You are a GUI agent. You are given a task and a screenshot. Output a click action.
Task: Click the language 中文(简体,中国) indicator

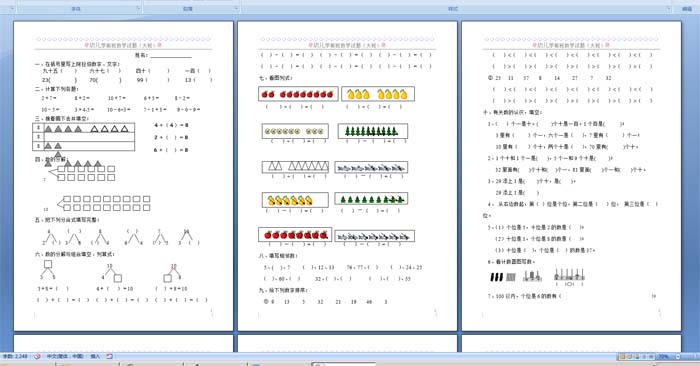65,356
